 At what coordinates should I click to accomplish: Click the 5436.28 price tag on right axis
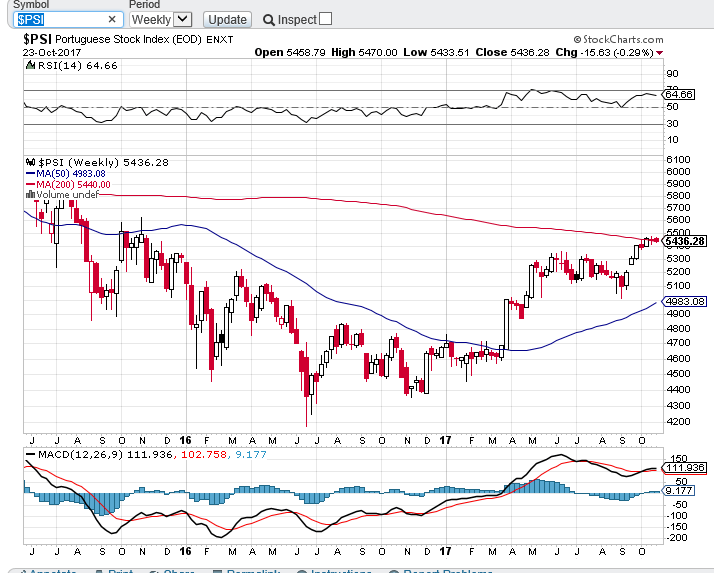(x=685, y=241)
